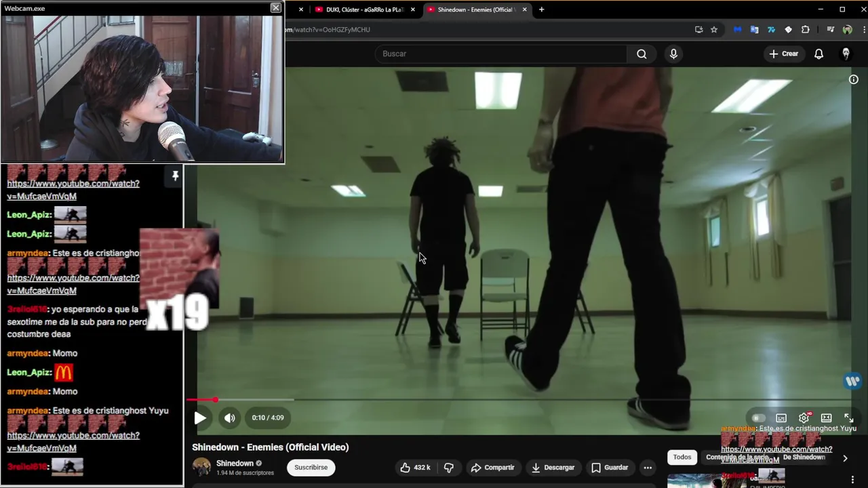Open the browser media controls icon

(x=830, y=30)
